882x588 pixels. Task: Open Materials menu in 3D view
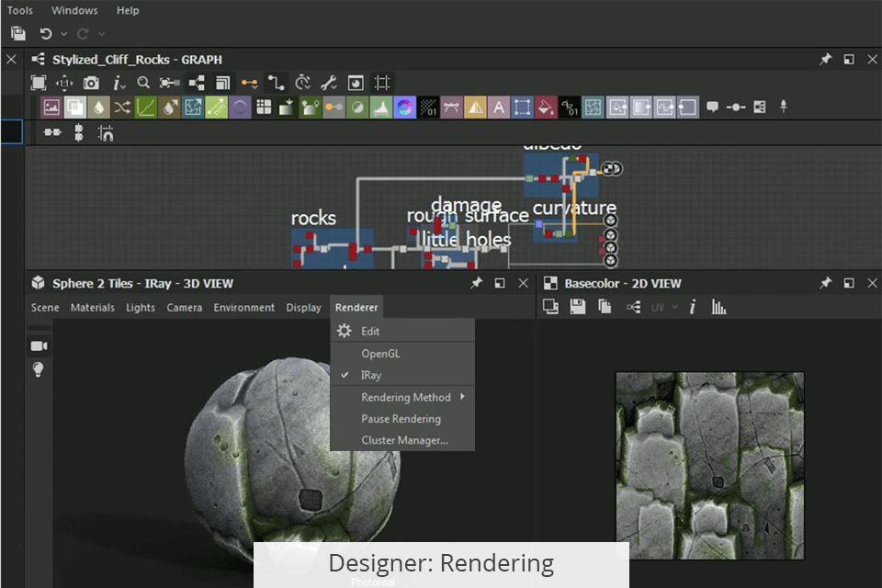pyautogui.click(x=92, y=307)
